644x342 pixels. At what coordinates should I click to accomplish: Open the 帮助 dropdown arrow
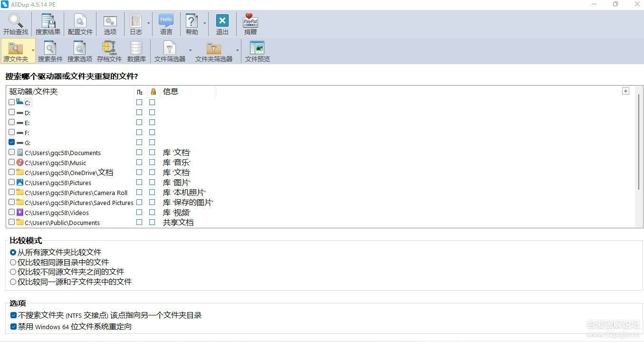205,23
